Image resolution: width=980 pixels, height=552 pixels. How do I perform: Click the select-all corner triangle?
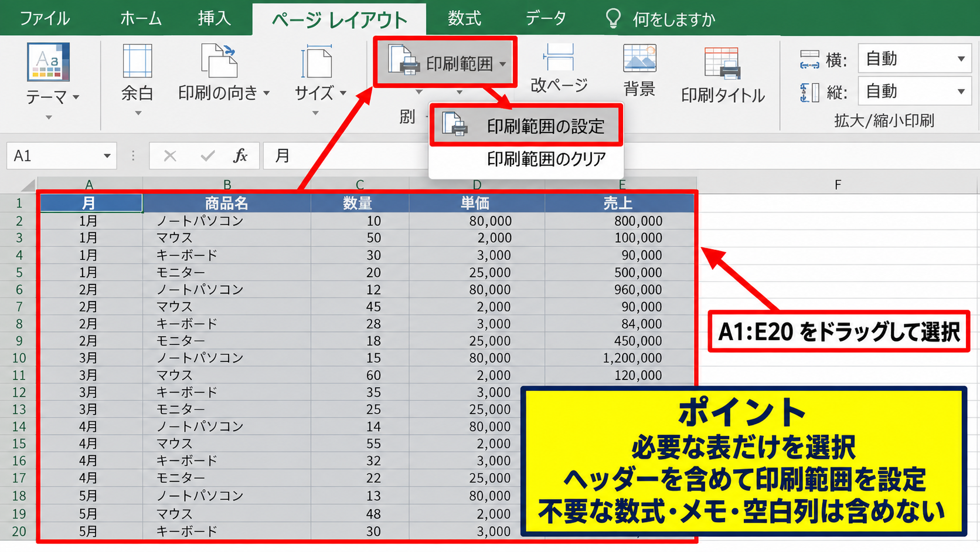pyautogui.click(x=27, y=185)
